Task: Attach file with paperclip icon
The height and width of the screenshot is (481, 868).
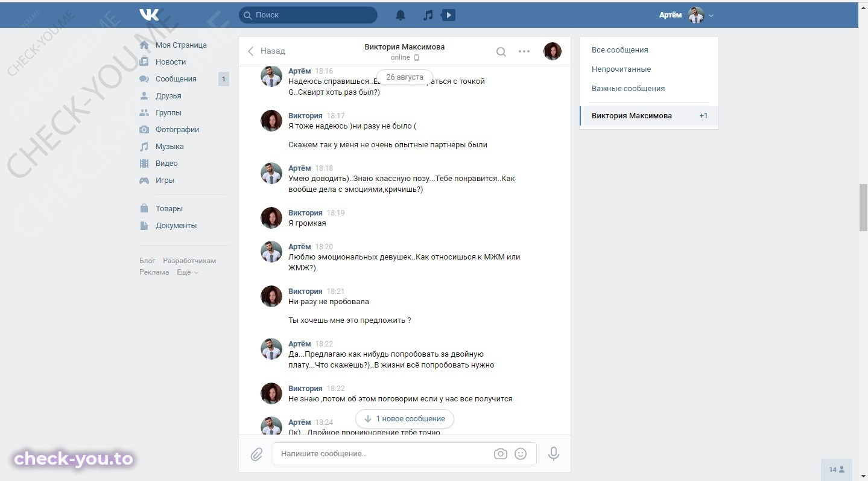Action: (256, 454)
